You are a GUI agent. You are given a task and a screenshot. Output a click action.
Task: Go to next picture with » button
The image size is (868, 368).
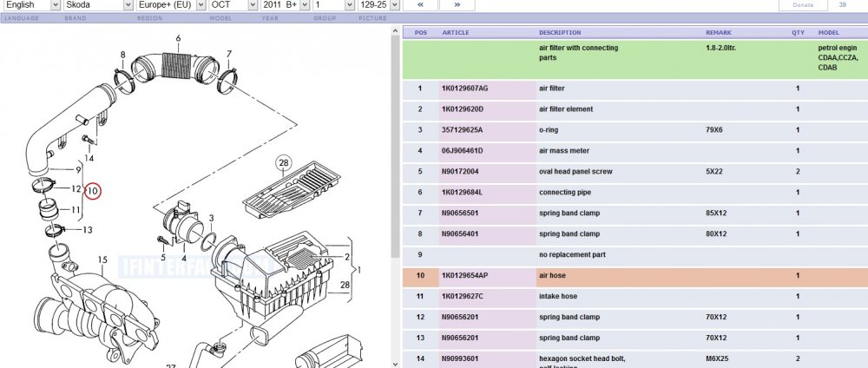pos(457,5)
